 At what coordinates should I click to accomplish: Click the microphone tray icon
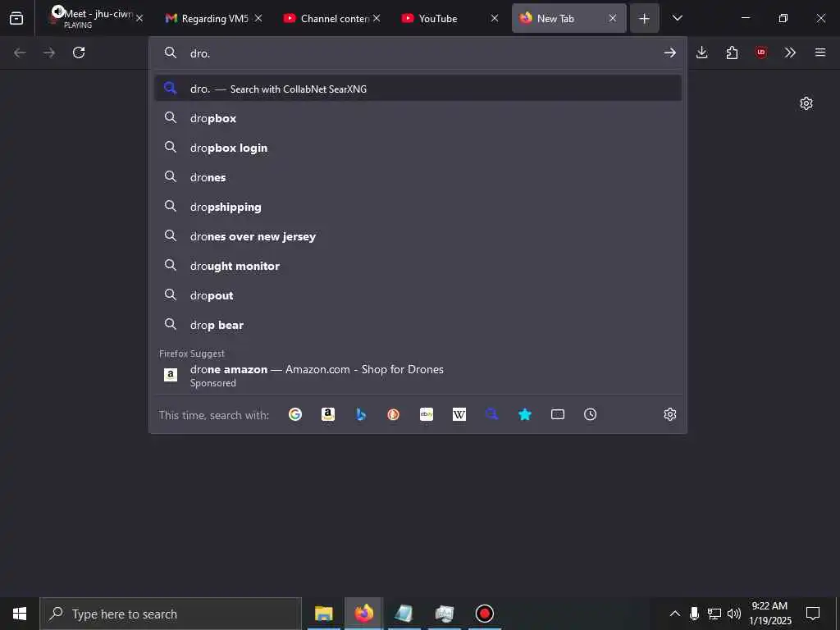694,614
